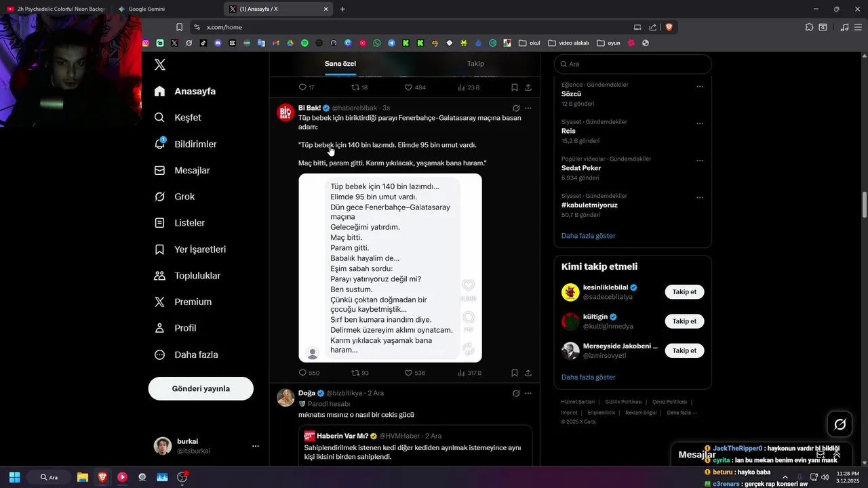Open the Sözcü trending topic
The height and width of the screenshot is (488, 868).
(x=571, y=94)
